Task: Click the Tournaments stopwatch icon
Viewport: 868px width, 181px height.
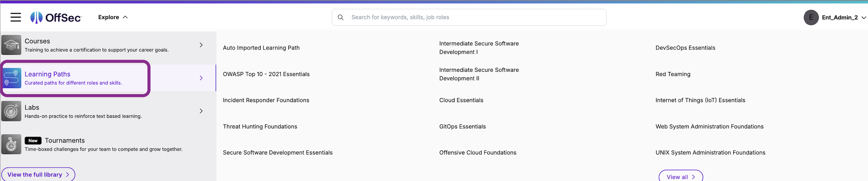Action: point(11,144)
